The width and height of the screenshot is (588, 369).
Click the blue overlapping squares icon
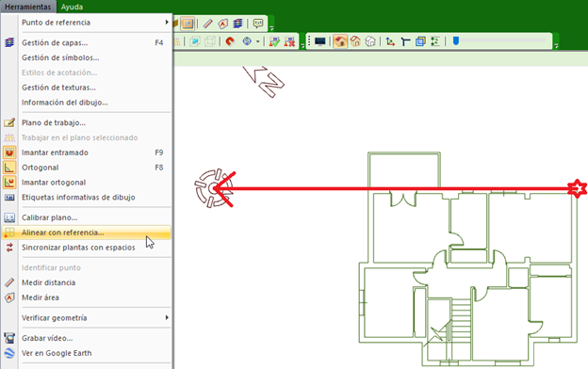[x=420, y=41]
